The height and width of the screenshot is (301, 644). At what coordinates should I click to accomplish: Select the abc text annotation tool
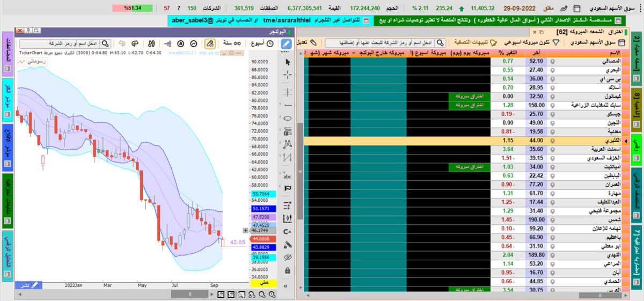(287, 175)
